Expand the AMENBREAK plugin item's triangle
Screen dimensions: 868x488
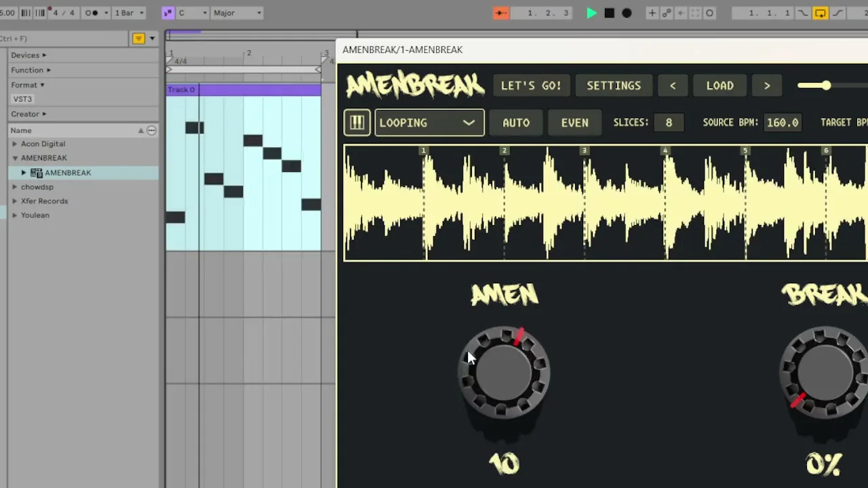click(x=24, y=173)
